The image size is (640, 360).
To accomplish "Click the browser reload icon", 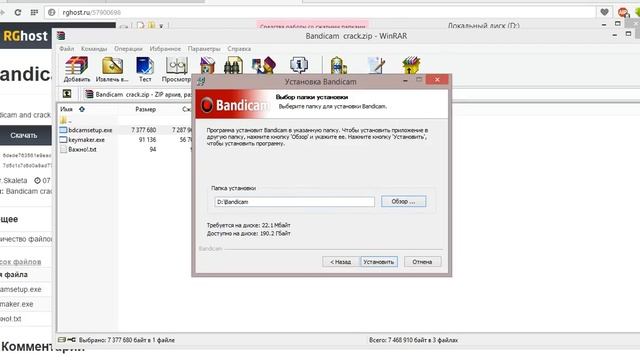I will [18, 13].
